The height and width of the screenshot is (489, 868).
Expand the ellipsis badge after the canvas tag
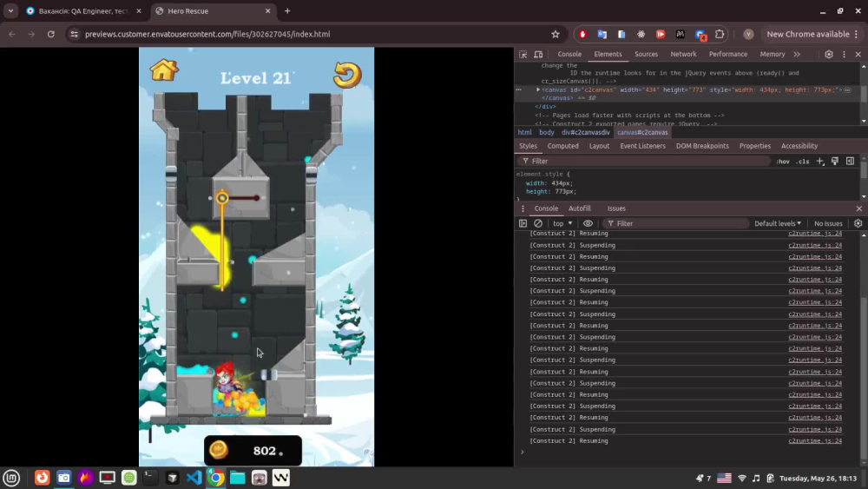pyautogui.click(x=847, y=89)
